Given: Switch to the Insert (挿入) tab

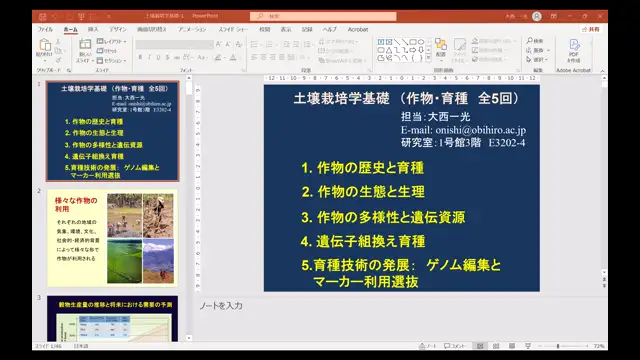Looking at the screenshot, I should (x=93, y=29).
